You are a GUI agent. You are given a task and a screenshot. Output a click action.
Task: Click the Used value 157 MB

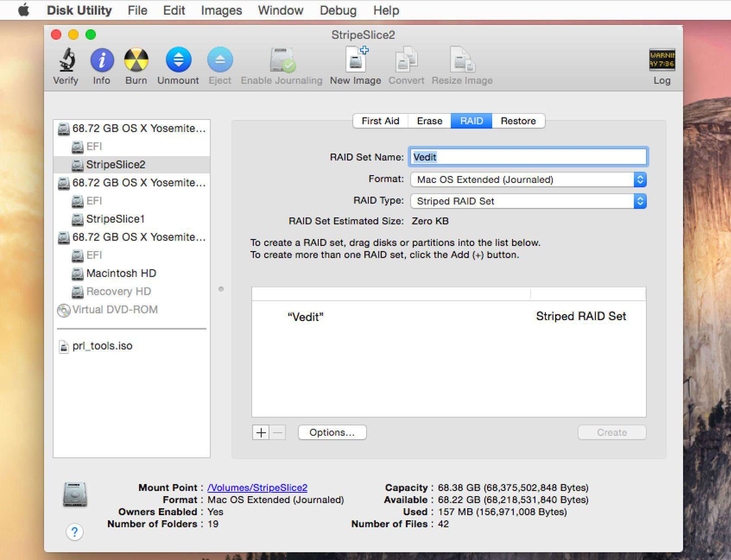502,512
